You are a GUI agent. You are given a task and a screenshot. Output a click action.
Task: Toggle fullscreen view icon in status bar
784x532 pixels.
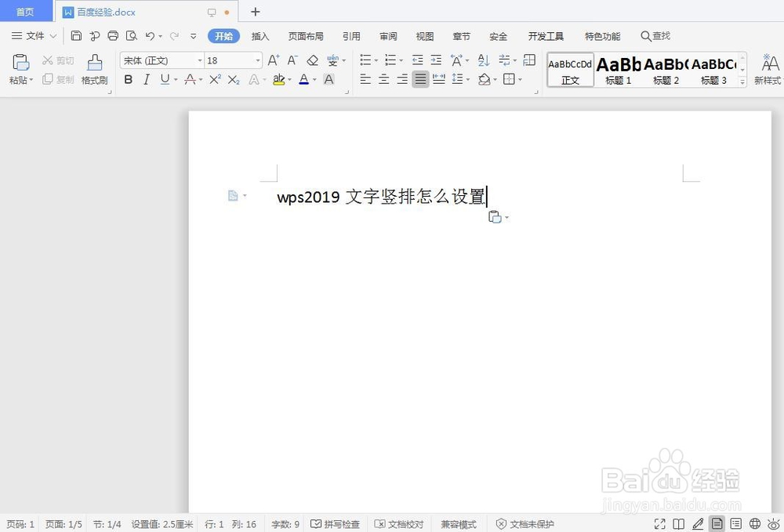click(x=659, y=523)
